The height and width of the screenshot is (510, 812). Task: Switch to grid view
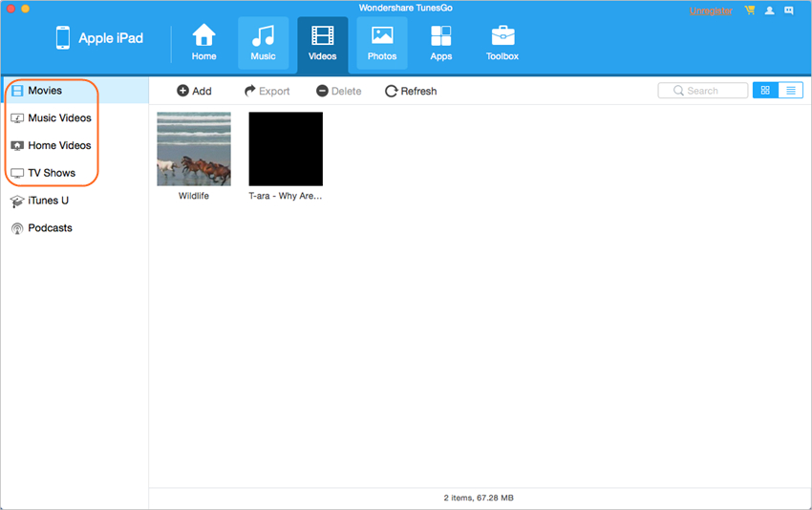(x=765, y=91)
